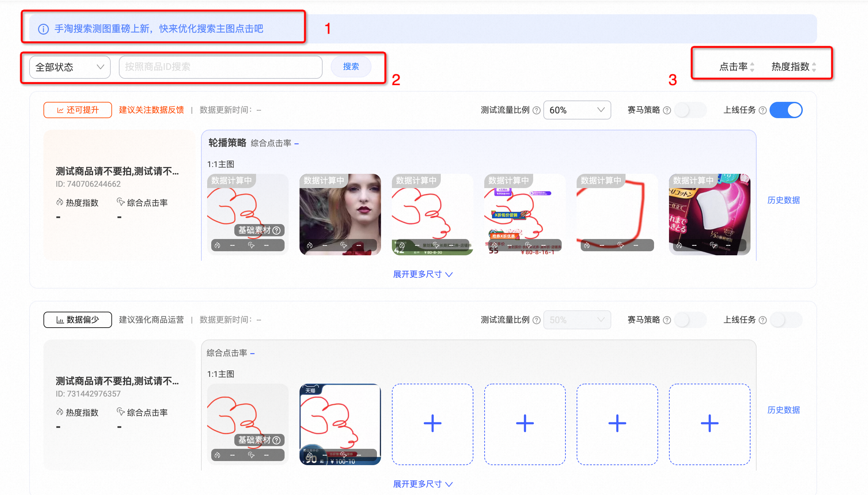
Task: Click plus icon in fourth empty image slot
Action: pyautogui.click(x=709, y=423)
